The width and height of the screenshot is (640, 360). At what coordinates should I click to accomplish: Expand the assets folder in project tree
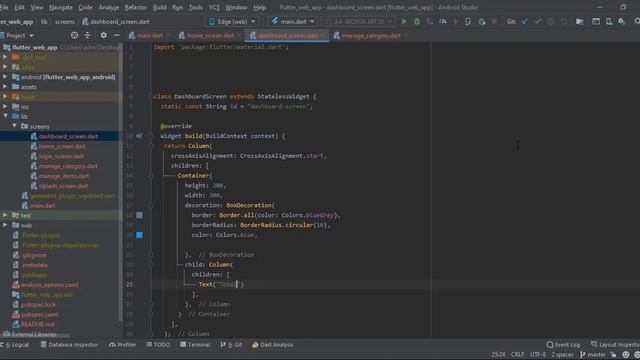point(5,87)
